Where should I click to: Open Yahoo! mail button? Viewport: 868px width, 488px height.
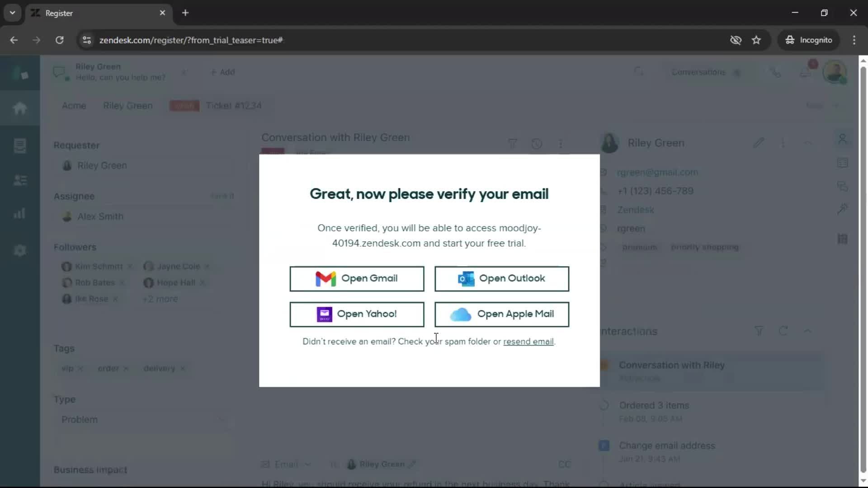[357, 314]
